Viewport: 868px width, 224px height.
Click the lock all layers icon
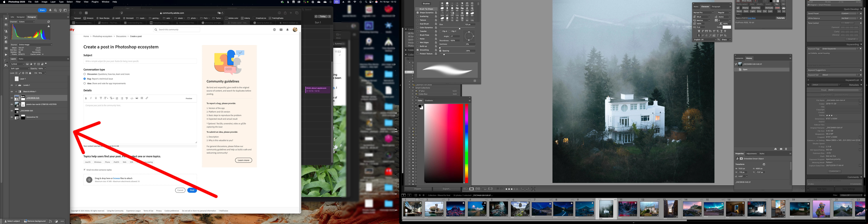point(30,73)
